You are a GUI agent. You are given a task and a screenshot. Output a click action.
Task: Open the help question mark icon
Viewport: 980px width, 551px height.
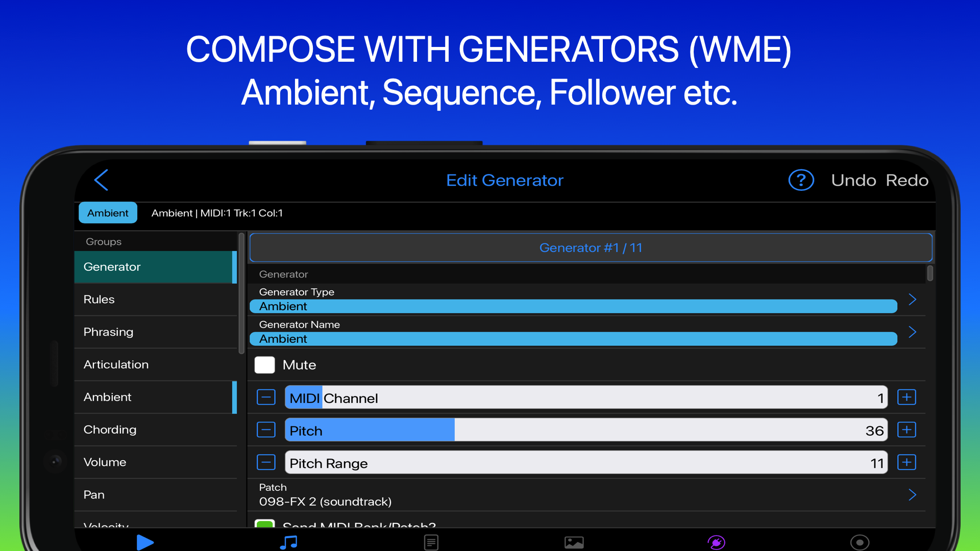pos(801,180)
